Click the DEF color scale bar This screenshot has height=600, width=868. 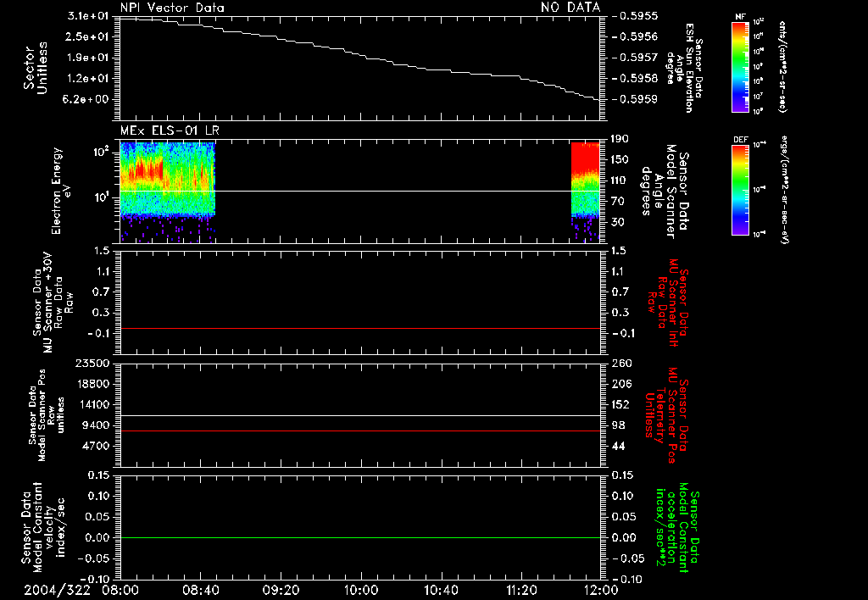pos(741,190)
